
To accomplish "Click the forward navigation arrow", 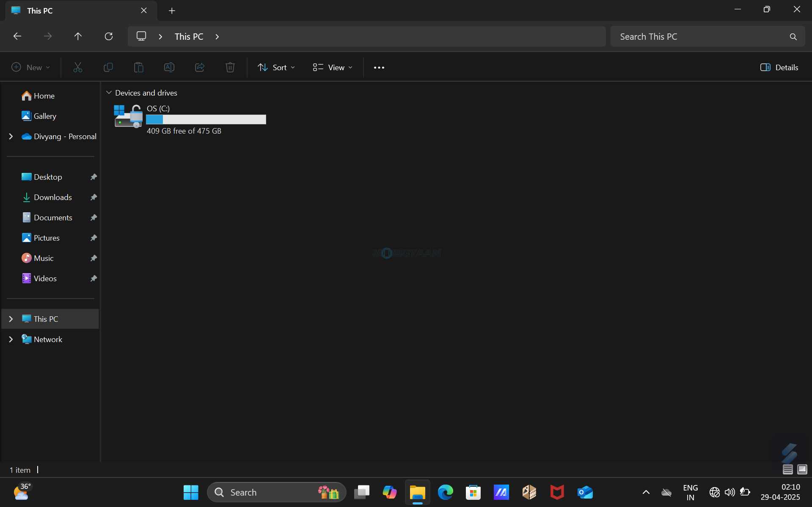I will click(x=48, y=36).
